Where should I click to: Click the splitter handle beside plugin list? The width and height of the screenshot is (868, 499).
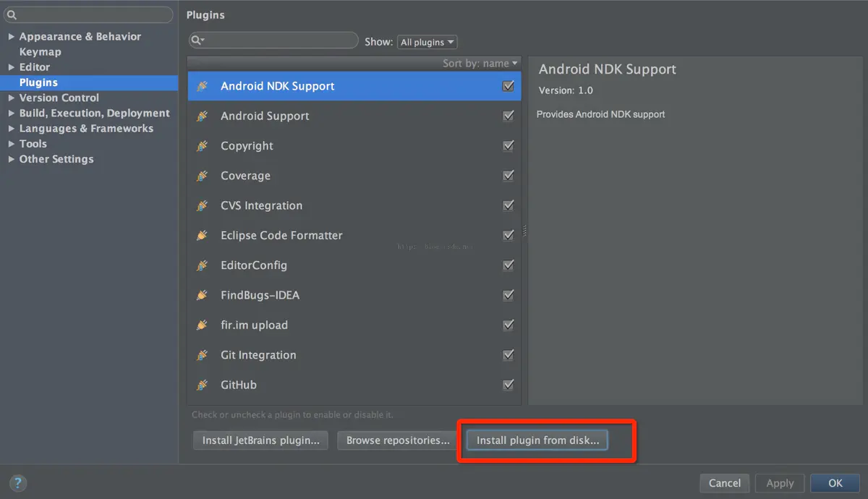[x=524, y=231]
